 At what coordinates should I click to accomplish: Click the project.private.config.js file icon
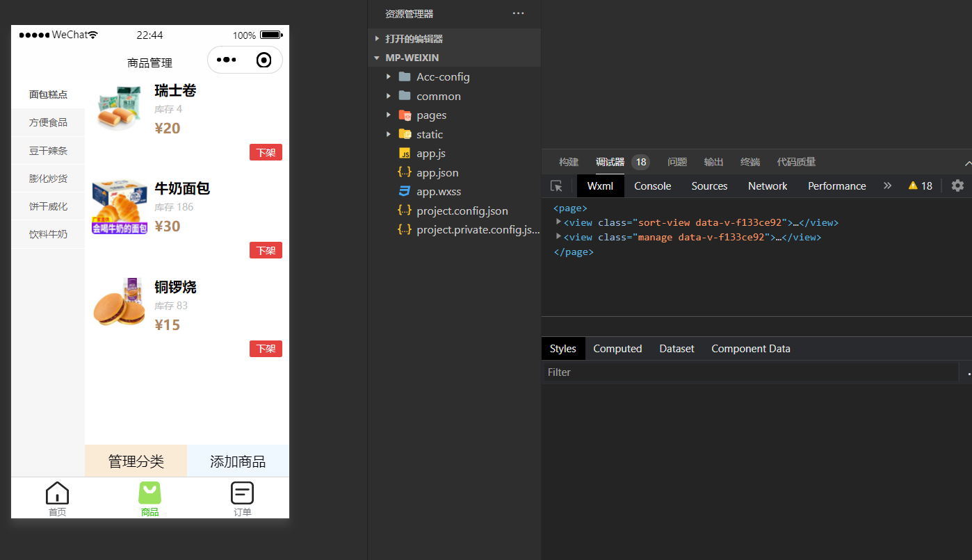[405, 229]
